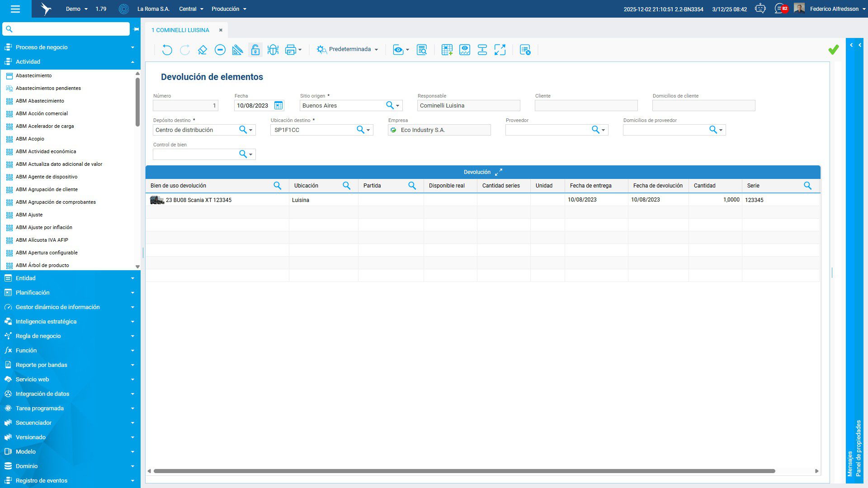The width and height of the screenshot is (868, 488).
Task: Open the Fecha calendar picker
Action: pos(278,105)
